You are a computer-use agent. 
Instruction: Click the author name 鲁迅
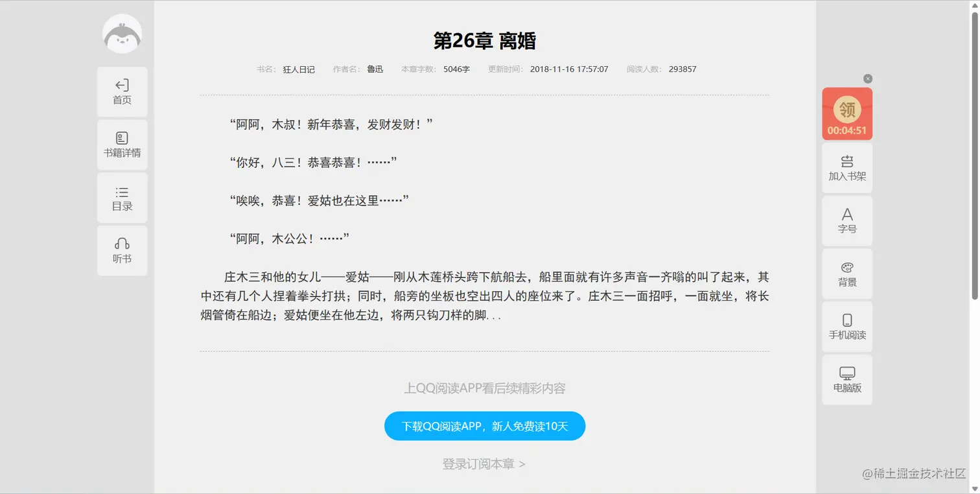pyautogui.click(x=375, y=69)
